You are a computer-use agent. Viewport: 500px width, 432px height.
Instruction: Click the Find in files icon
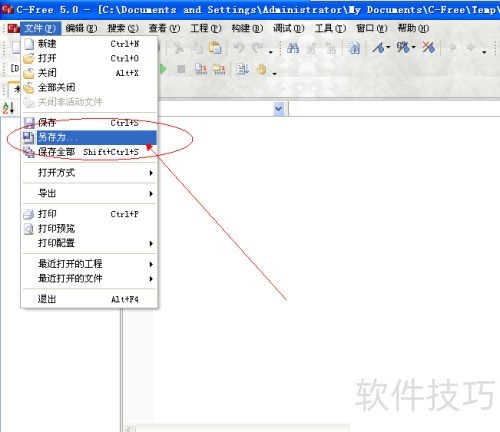(x=354, y=49)
